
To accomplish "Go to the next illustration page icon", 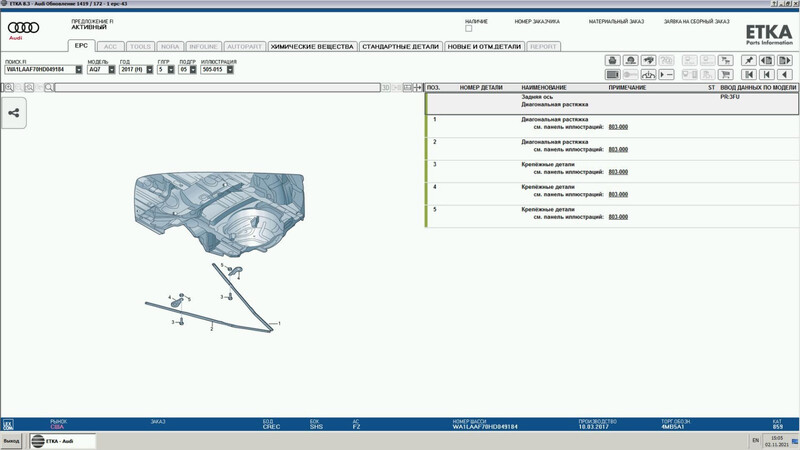I will 784,60.
